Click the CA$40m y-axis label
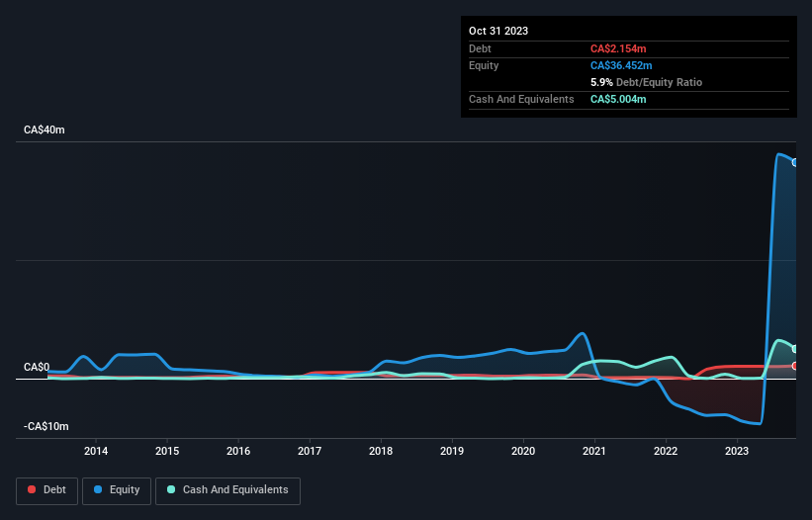Viewport: 812px width, 520px height. [x=45, y=130]
